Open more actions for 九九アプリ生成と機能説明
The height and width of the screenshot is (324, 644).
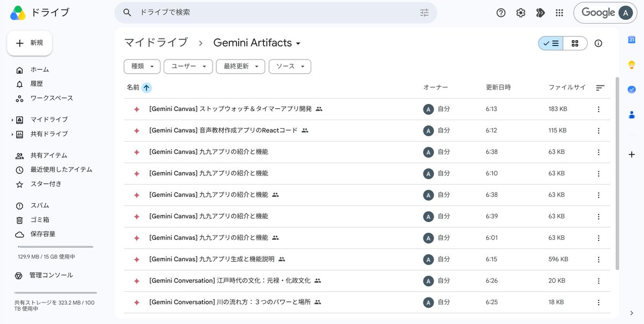click(x=598, y=259)
